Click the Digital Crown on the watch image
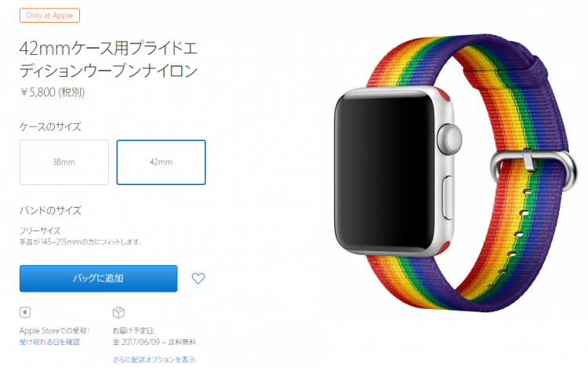The height and width of the screenshot is (367, 588). click(x=450, y=140)
